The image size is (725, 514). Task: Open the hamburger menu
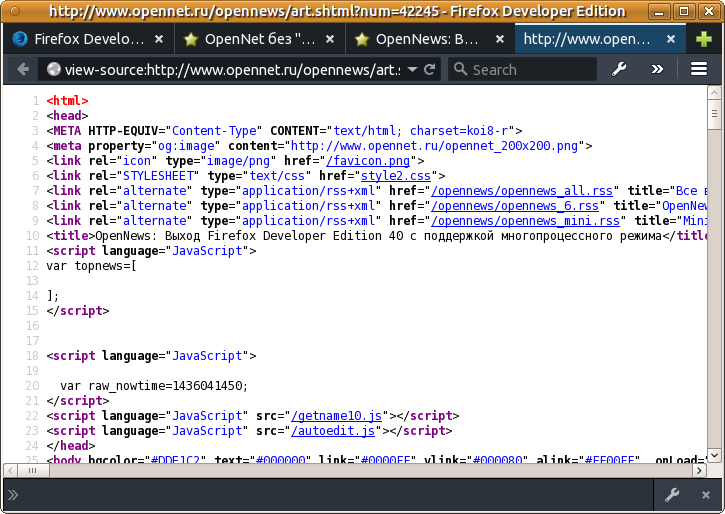(x=699, y=70)
